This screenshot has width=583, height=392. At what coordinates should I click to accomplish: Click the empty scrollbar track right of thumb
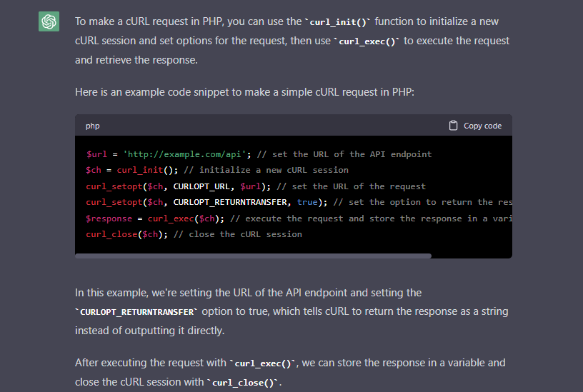[x=472, y=256]
